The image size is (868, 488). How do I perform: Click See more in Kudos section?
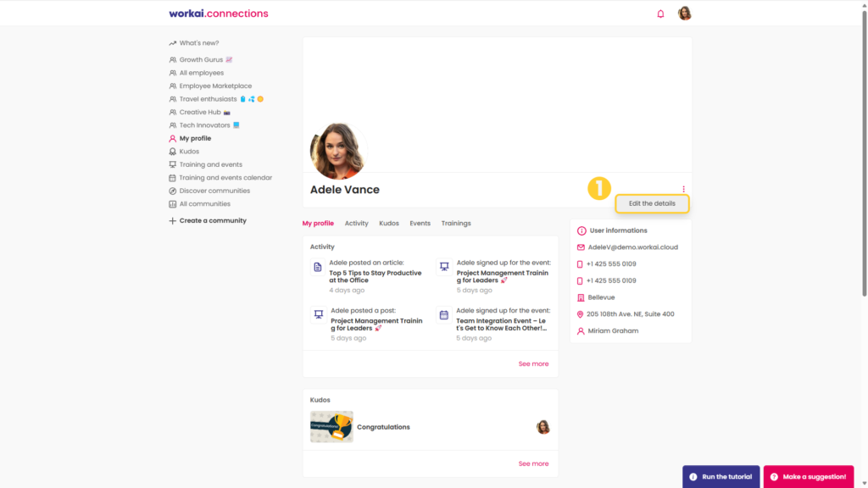click(x=534, y=463)
